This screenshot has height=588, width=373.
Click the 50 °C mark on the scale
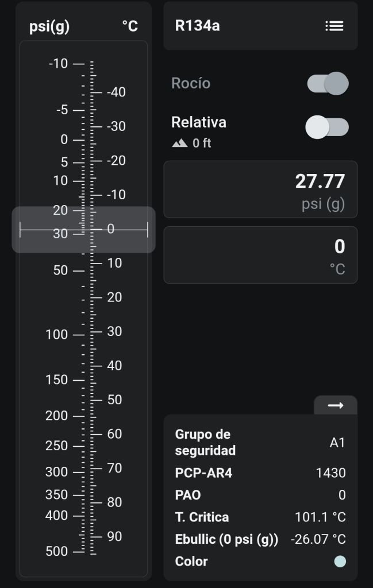pyautogui.click(x=114, y=400)
